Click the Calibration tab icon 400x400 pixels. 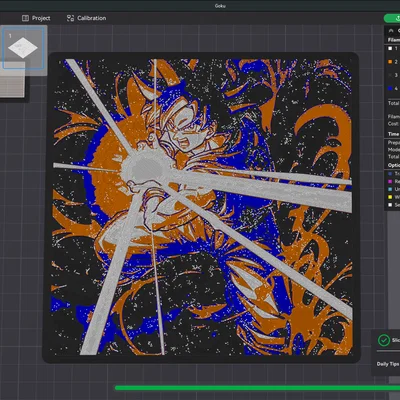pos(70,18)
